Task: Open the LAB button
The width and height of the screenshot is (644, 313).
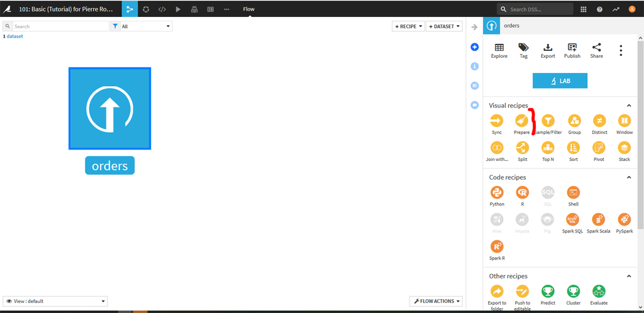Action: tap(560, 80)
